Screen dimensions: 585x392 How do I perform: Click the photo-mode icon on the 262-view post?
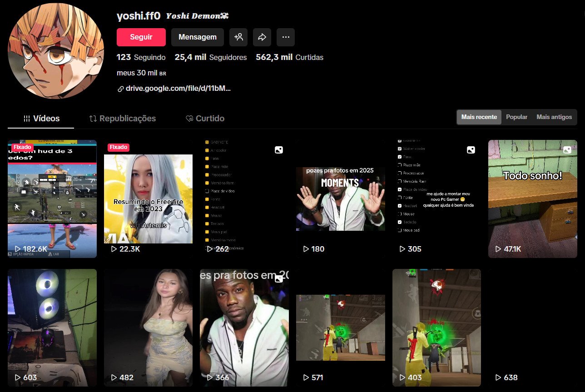(278, 149)
